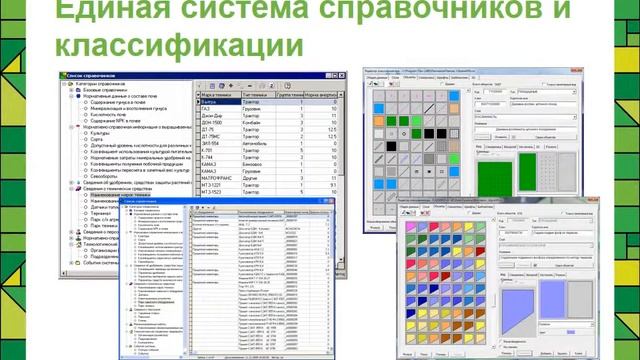The image size is (640, 360).
Task: Toggle the Дерево checkbox in the lower classifier editor
Action: point(469,213)
